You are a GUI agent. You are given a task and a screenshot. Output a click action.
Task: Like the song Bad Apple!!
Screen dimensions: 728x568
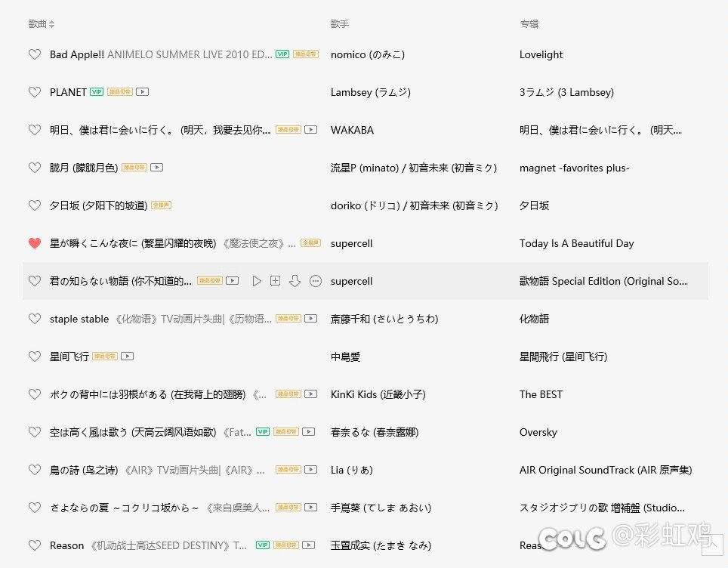[x=34, y=54]
